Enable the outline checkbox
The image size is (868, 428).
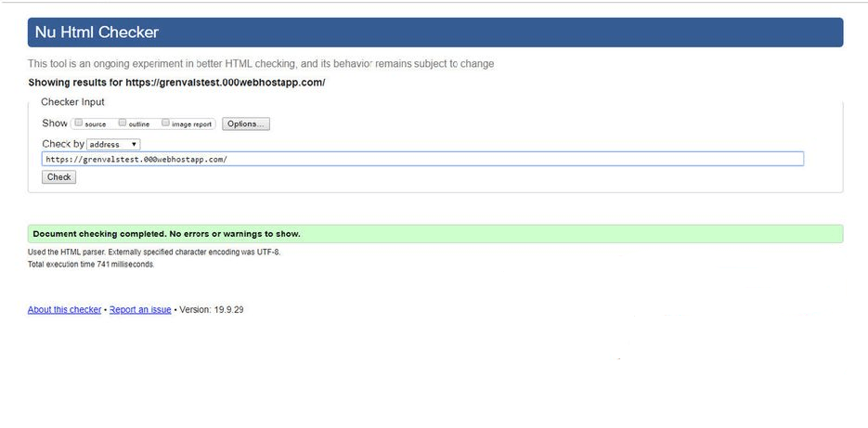point(123,123)
